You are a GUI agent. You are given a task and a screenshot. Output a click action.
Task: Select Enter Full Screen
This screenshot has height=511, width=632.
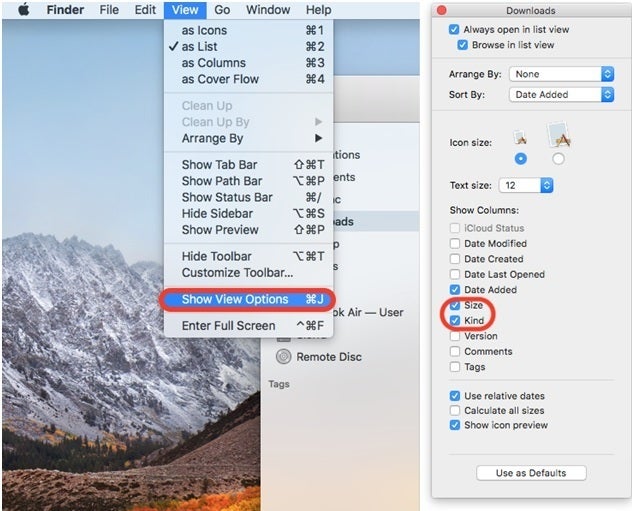click(248, 326)
